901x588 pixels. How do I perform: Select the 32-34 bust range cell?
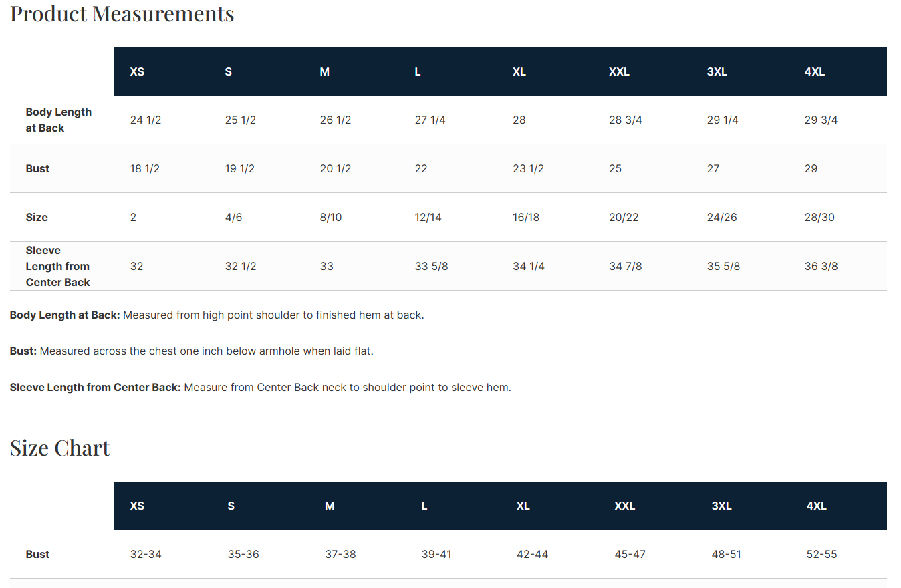[146, 554]
